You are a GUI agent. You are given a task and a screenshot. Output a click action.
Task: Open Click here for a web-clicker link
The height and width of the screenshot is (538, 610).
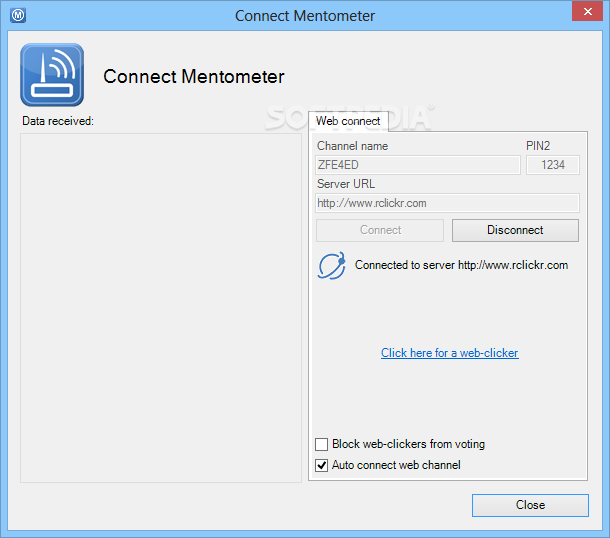click(x=450, y=353)
